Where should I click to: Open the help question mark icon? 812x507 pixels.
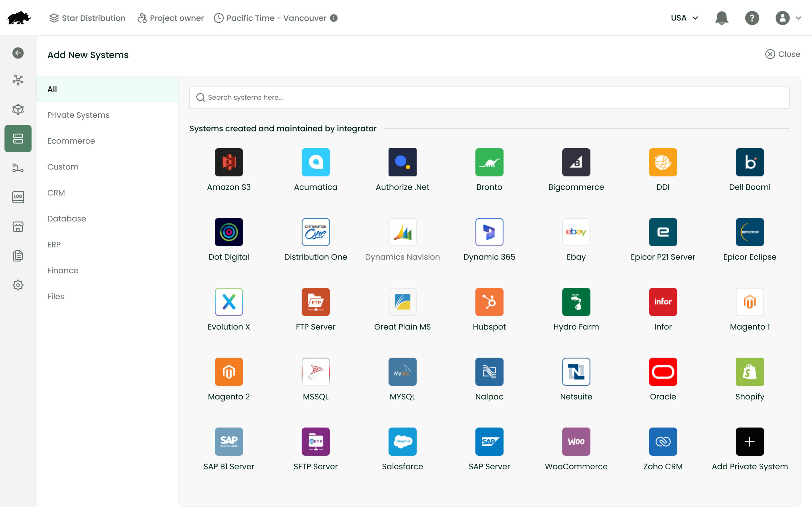click(x=752, y=18)
